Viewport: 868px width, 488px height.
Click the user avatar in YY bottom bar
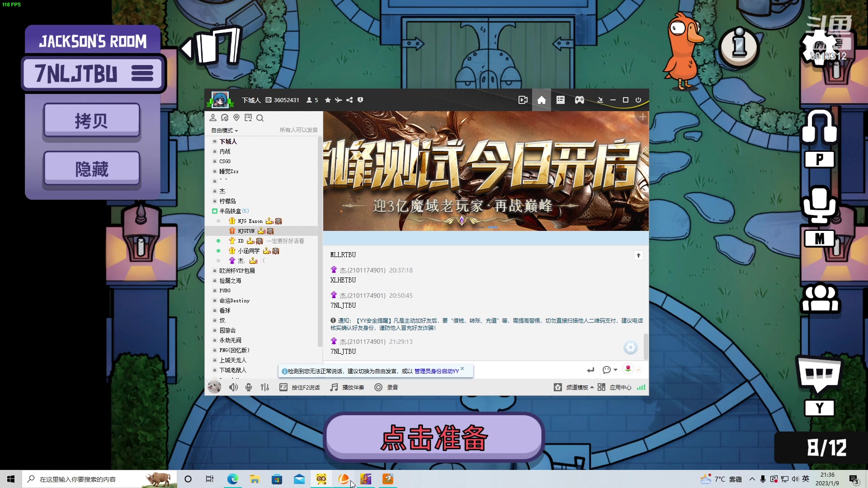click(x=214, y=387)
